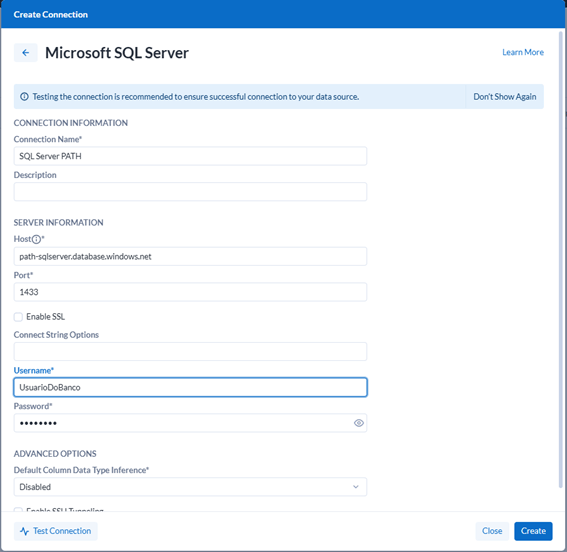Image resolution: width=567 pixels, height=552 pixels.
Task: Click the Test Connection button
Action: (56, 531)
